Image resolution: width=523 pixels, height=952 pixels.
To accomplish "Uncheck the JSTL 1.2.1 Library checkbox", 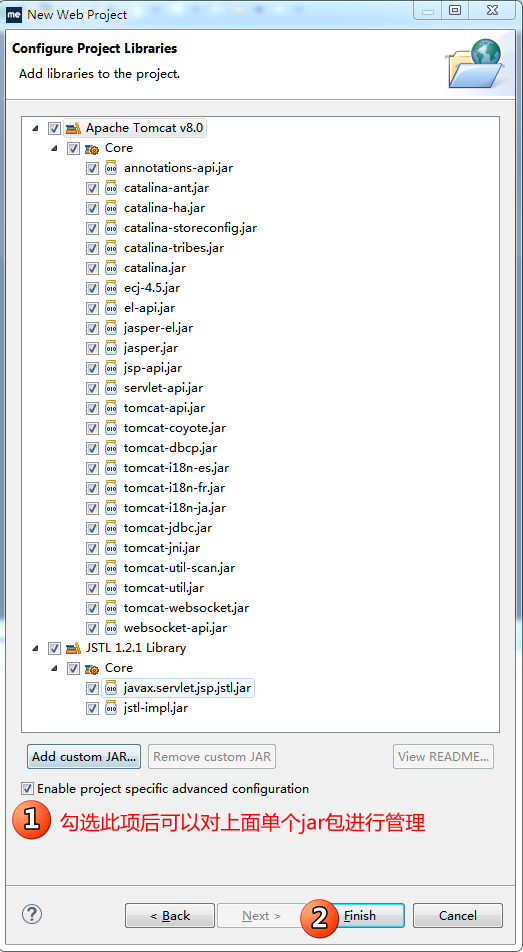I will [x=55, y=649].
